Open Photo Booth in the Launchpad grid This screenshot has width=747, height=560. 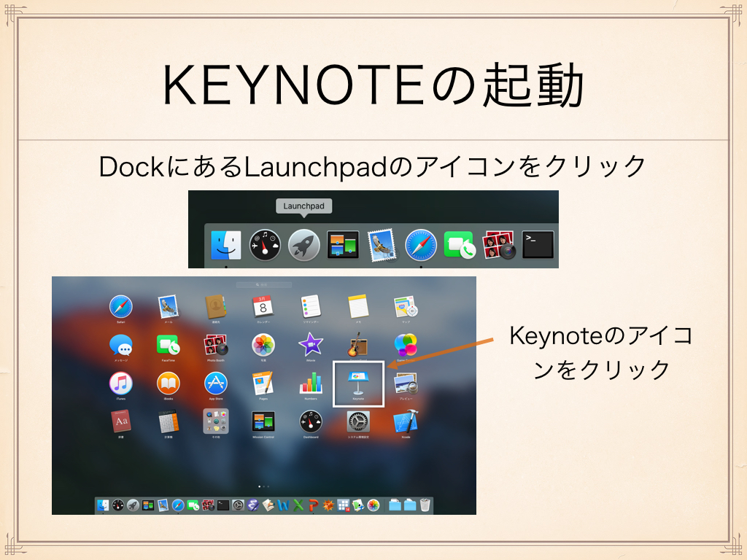216,345
